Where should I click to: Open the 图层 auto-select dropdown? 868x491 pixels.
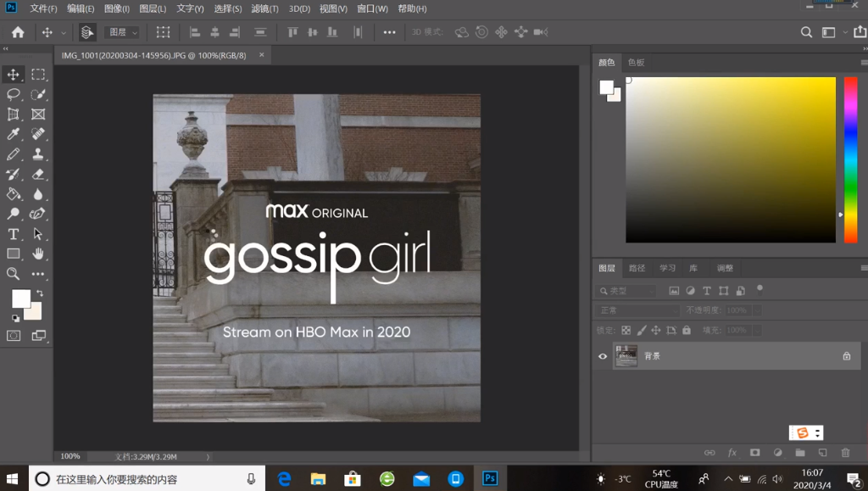click(x=121, y=32)
